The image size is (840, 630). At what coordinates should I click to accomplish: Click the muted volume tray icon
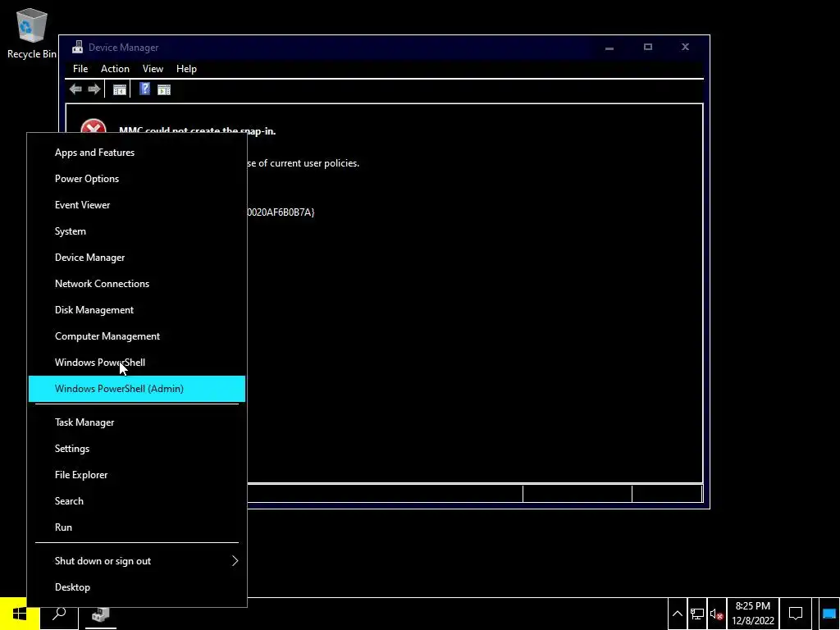(x=716, y=614)
